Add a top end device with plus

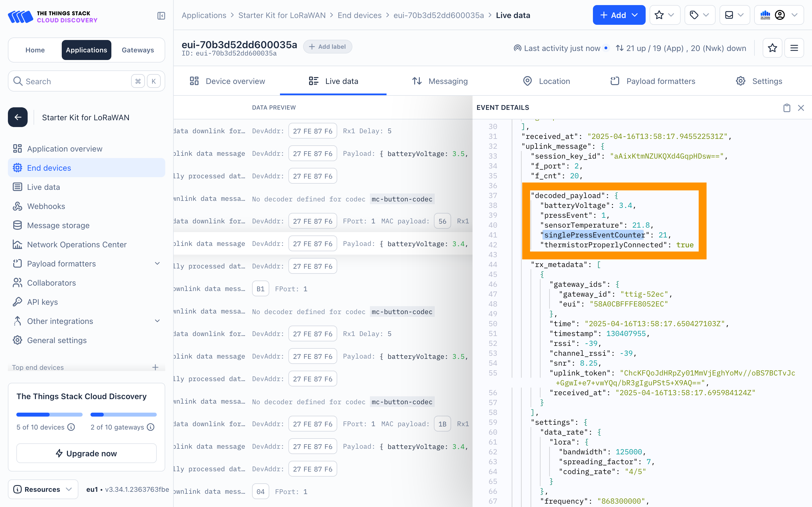[155, 367]
